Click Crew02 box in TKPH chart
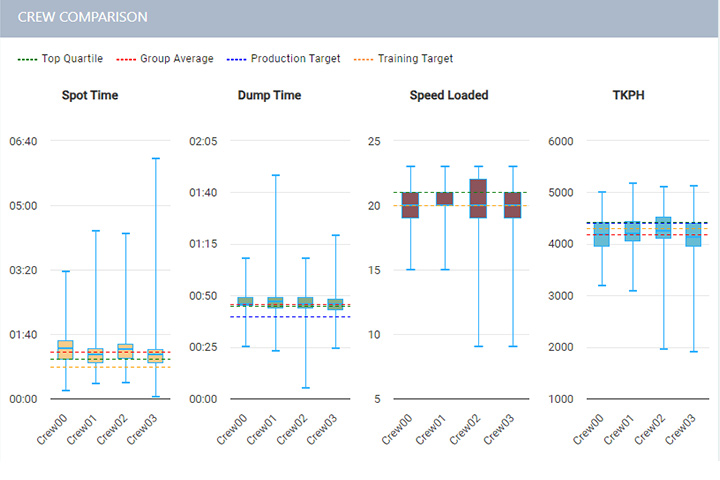This screenshot has height=480, width=720. coord(662,227)
